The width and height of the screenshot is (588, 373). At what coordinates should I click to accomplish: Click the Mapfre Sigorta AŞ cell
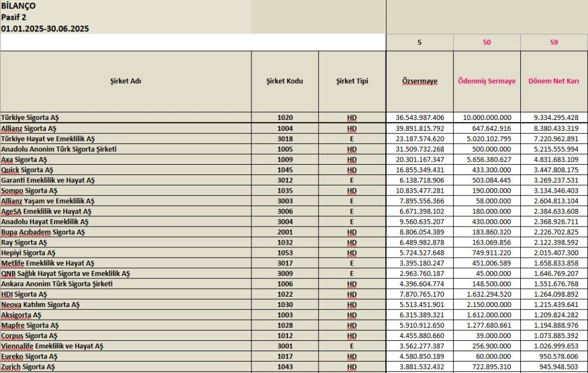coord(126,325)
